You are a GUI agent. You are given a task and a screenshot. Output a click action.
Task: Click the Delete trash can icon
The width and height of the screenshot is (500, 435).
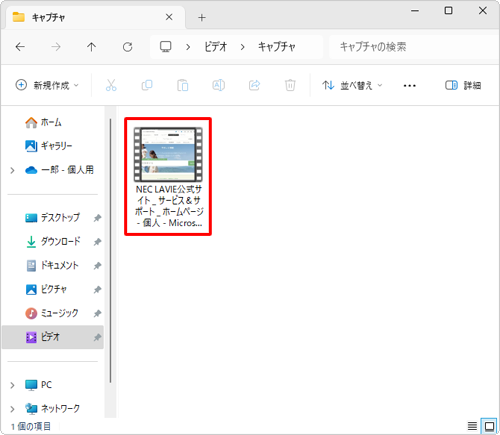[x=290, y=85]
